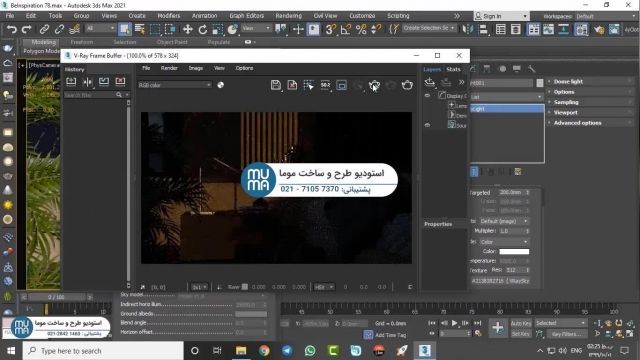This screenshot has width=640, height=360.
Task: Open the Create Selection Set dropdown
Action: (x=429, y=28)
